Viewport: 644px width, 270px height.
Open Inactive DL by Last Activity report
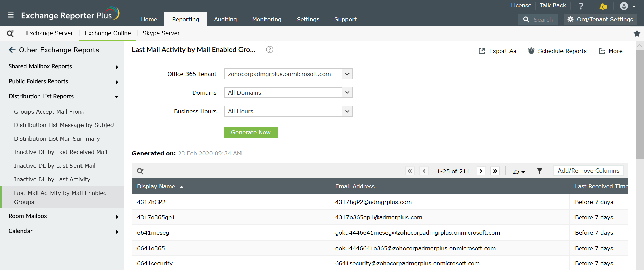(x=52, y=179)
